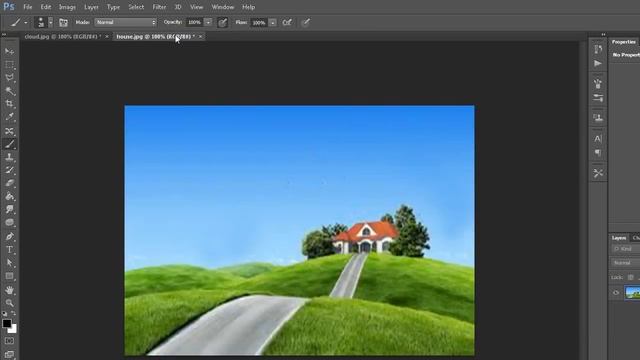The height and width of the screenshot is (360, 640).
Task: Open the Filter menu
Action: pyautogui.click(x=159, y=7)
